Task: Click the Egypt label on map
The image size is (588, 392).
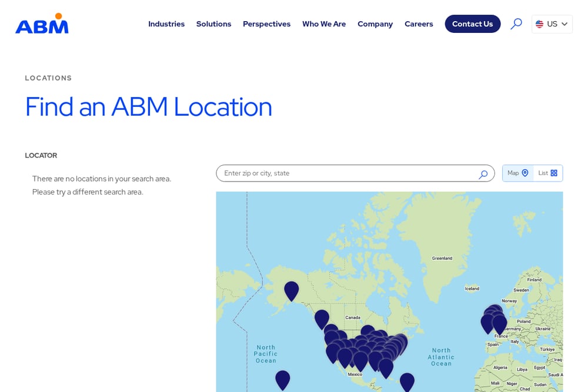Action: click(x=540, y=368)
